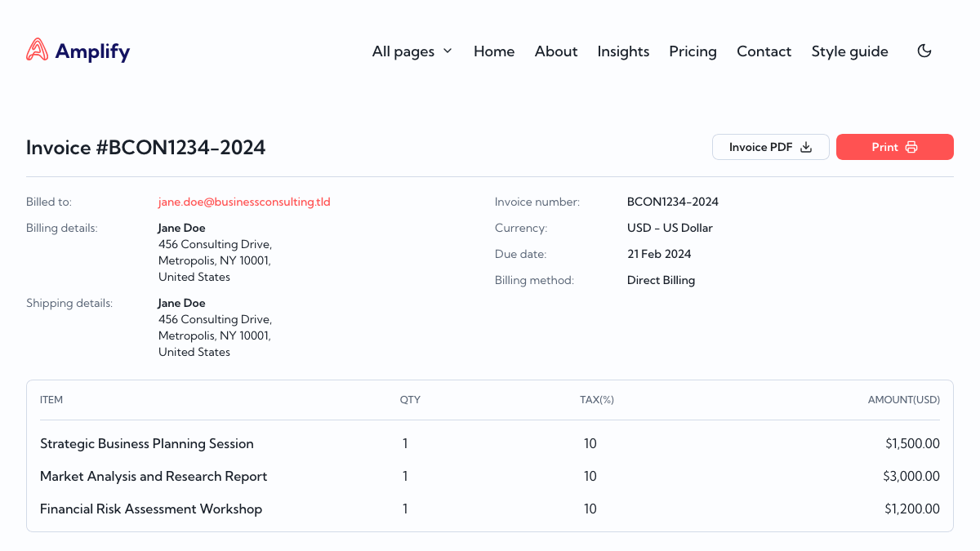Open the Amplify brand mark top left
This screenshot has width=980, height=551.
click(36, 51)
